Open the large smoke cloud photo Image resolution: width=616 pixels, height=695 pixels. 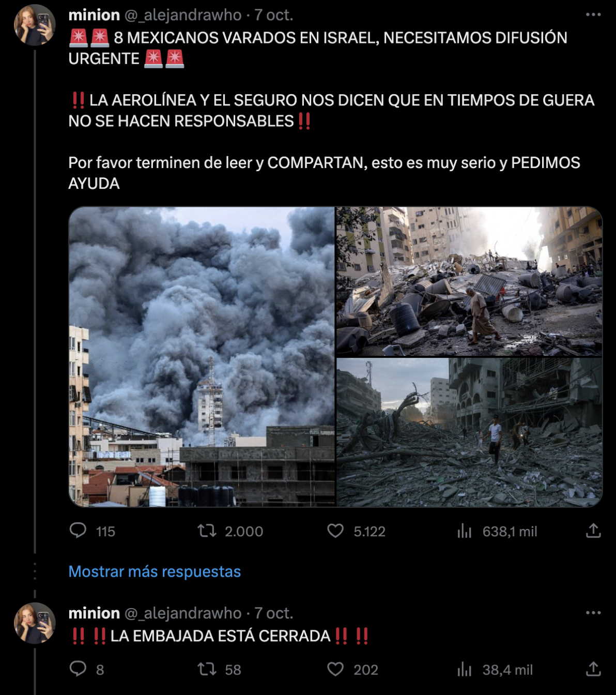[202, 357]
